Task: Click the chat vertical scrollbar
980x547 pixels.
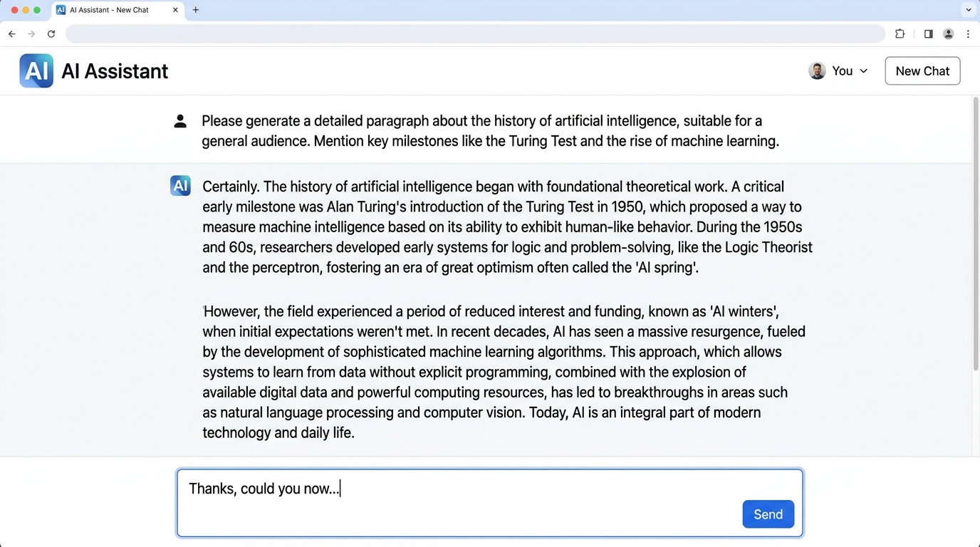Action: (976, 235)
